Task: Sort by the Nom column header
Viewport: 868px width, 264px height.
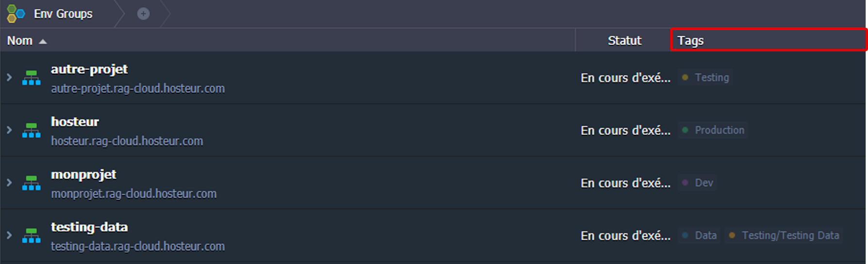Action: [x=20, y=41]
